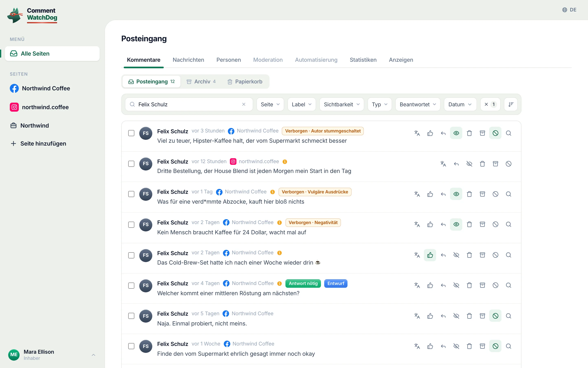The image size is (588, 368).
Task: Clear the Felix Schulz search text
Action: click(x=244, y=104)
